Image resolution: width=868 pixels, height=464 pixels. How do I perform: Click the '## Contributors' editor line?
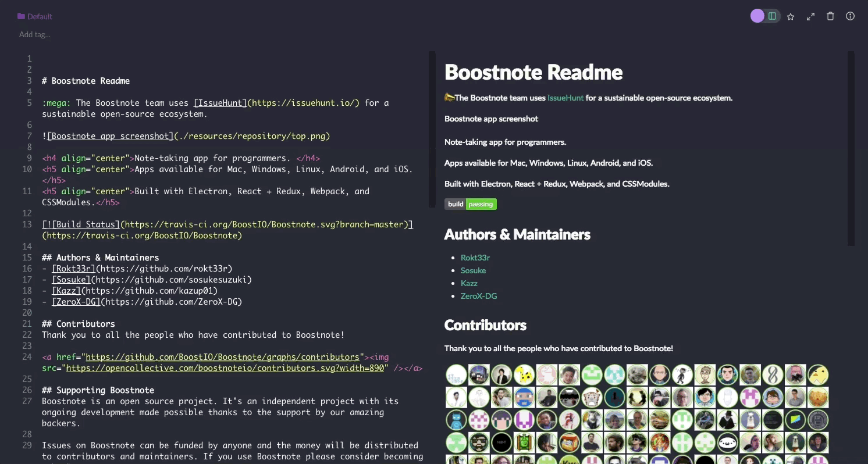pos(79,324)
